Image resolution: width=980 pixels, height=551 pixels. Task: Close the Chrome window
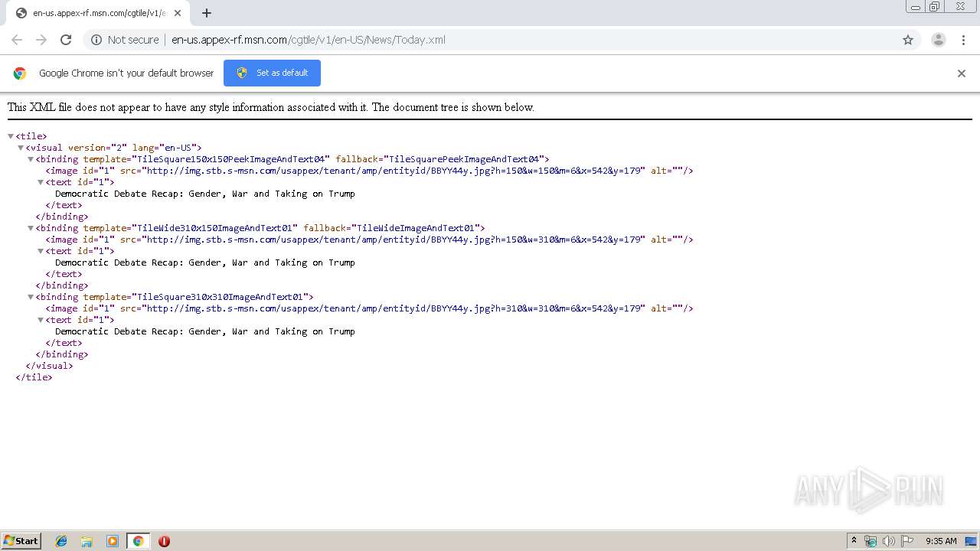point(960,7)
